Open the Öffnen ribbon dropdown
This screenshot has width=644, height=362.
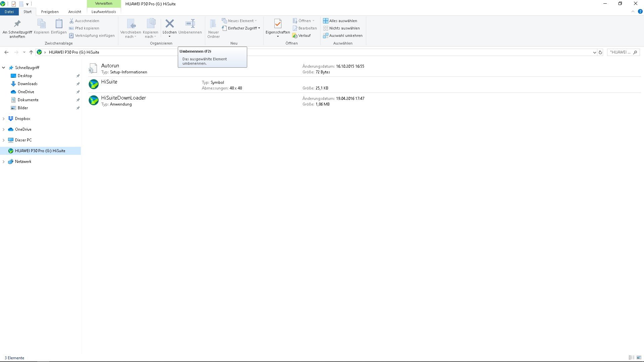click(304, 21)
